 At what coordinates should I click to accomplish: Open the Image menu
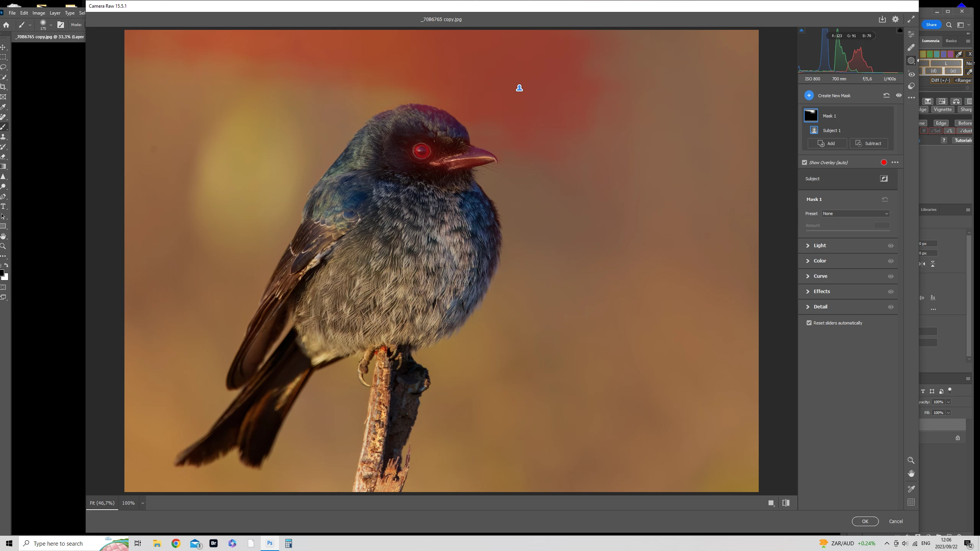coord(39,13)
